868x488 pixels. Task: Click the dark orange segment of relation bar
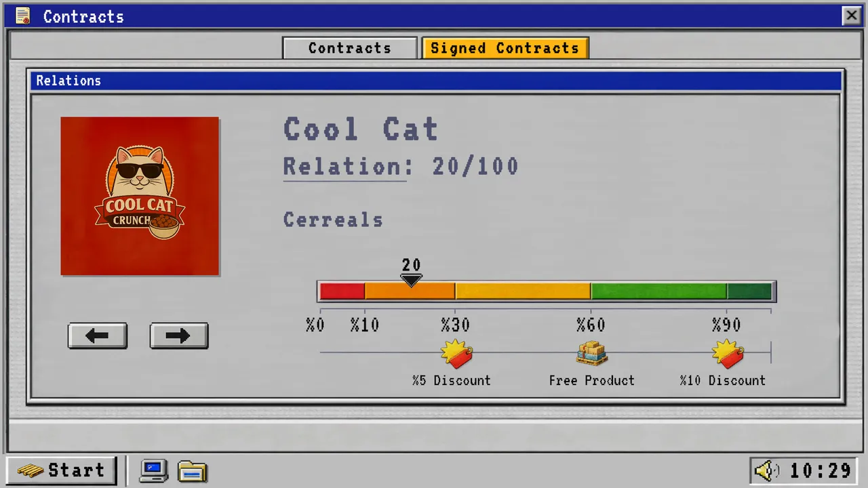click(x=410, y=291)
